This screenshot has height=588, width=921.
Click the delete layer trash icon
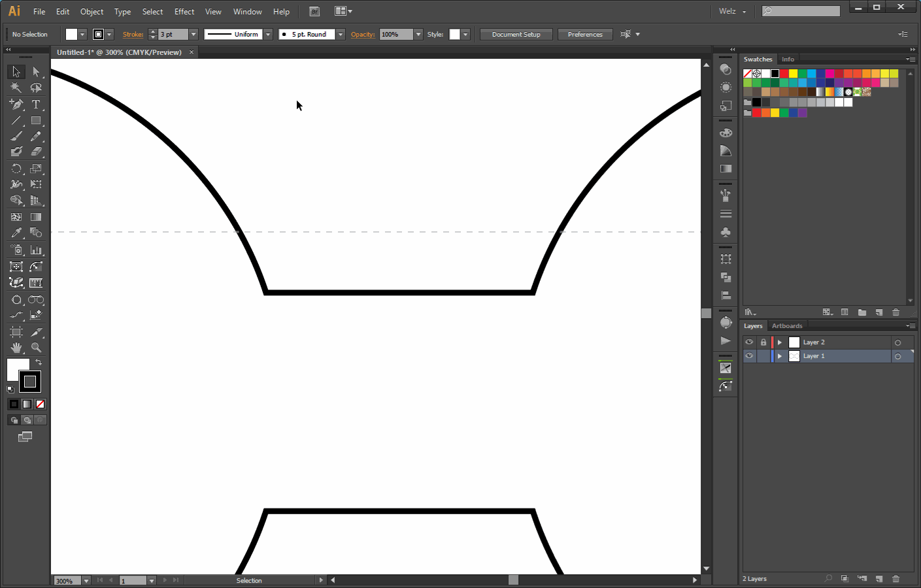click(895, 579)
